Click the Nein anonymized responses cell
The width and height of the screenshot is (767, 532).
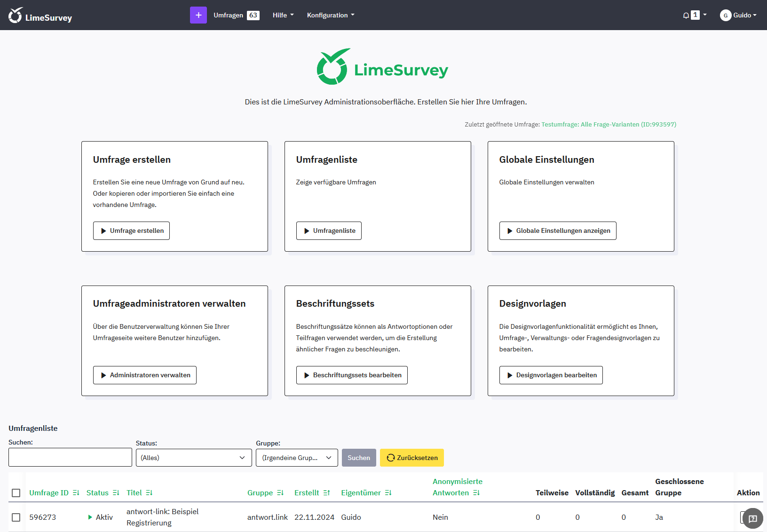(x=440, y=517)
